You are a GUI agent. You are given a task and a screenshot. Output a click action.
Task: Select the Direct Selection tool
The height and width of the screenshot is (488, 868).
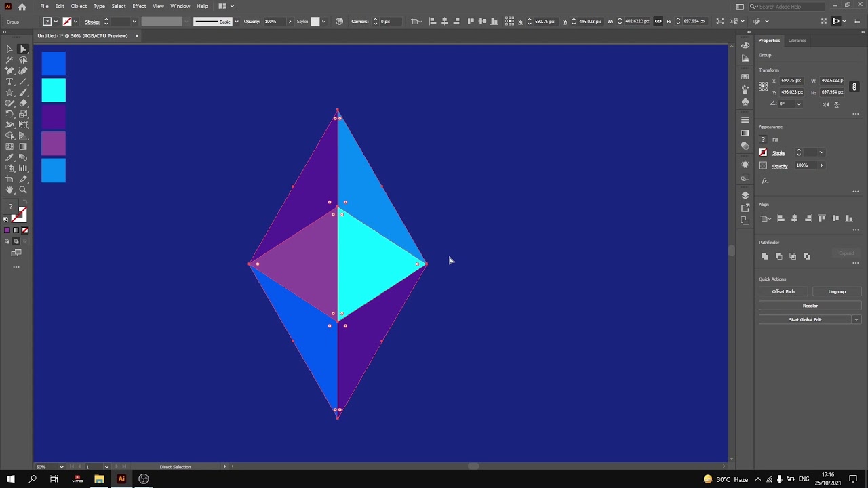pyautogui.click(x=23, y=49)
